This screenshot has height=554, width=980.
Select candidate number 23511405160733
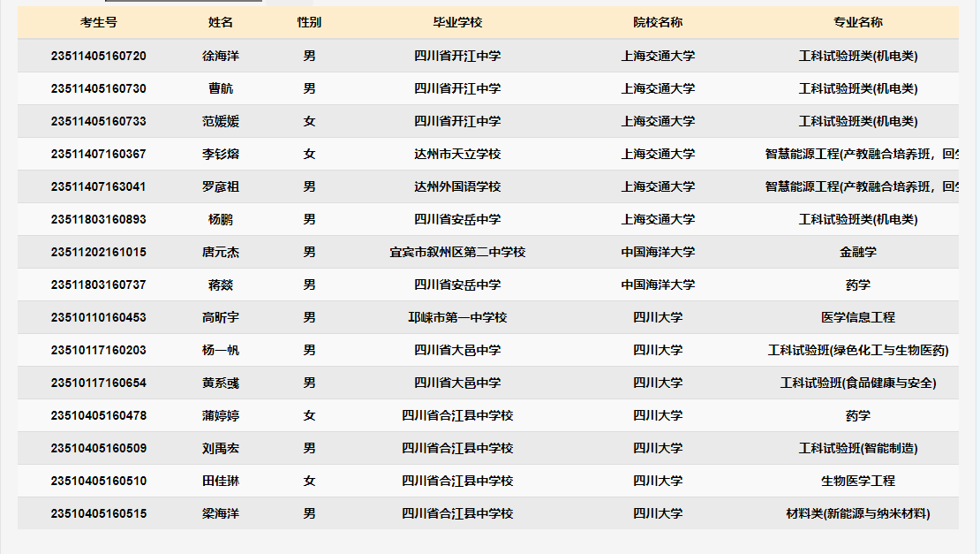[99, 121]
